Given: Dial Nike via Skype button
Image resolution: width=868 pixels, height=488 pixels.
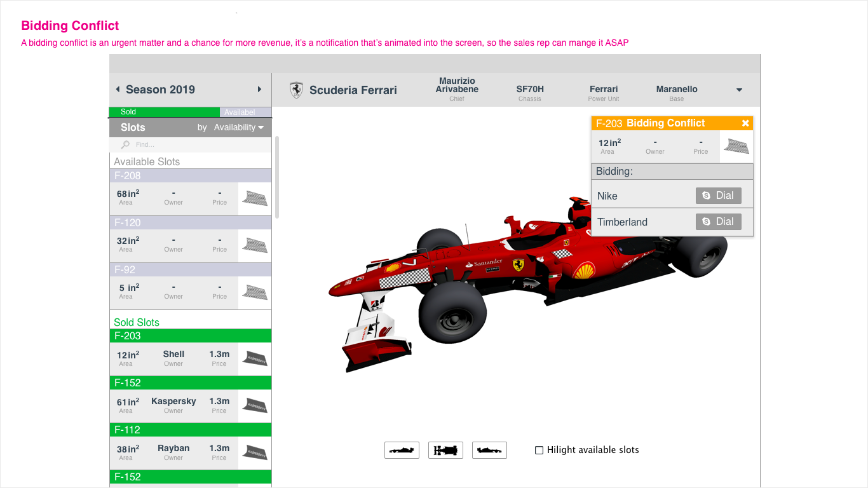Looking at the screenshot, I should click(719, 196).
